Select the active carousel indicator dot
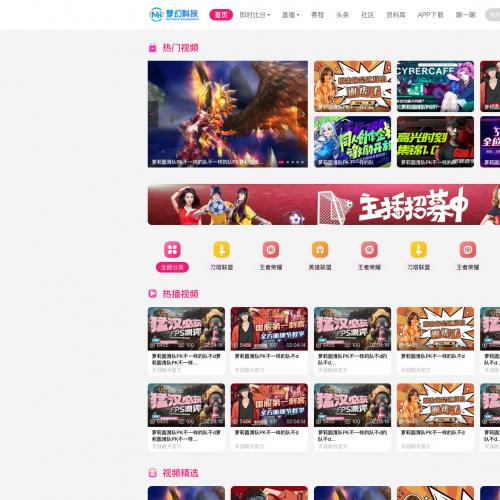The height and width of the screenshot is (500, 500). (x=282, y=162)
